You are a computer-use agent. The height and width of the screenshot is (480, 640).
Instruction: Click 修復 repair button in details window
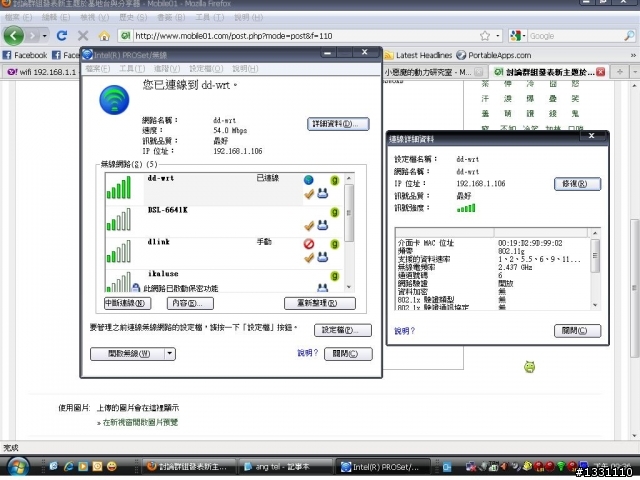point(577,184)
